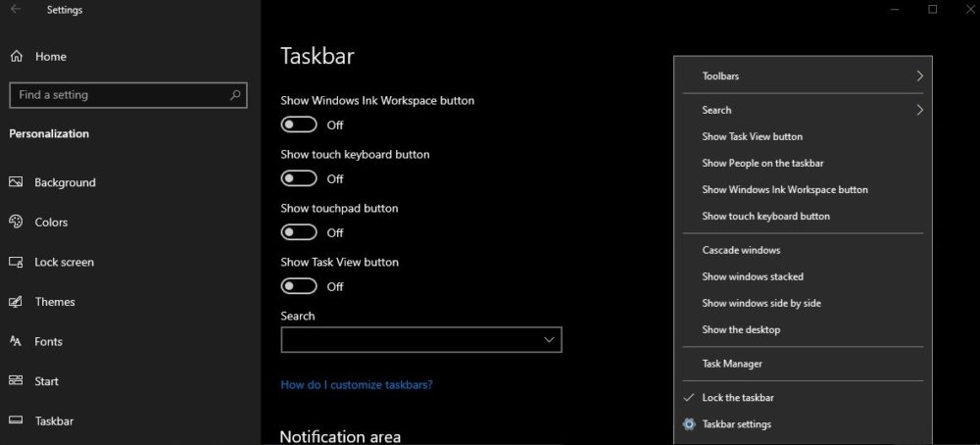980x445 pixels.
Task: Select Cascade windows menu entry
Action: (x=741, y=250)
